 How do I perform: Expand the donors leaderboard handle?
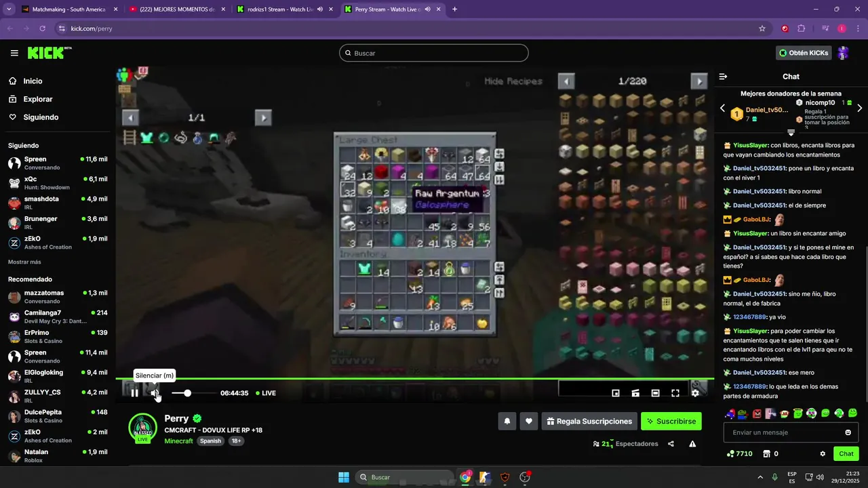tap(791, 132)
